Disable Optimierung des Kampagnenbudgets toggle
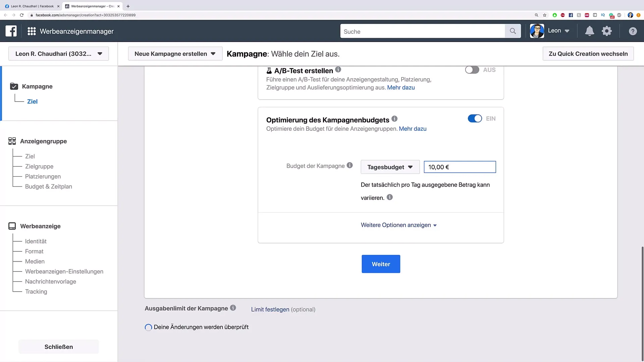The height and width of the screenshot is (362, 644). pos(475,119)
